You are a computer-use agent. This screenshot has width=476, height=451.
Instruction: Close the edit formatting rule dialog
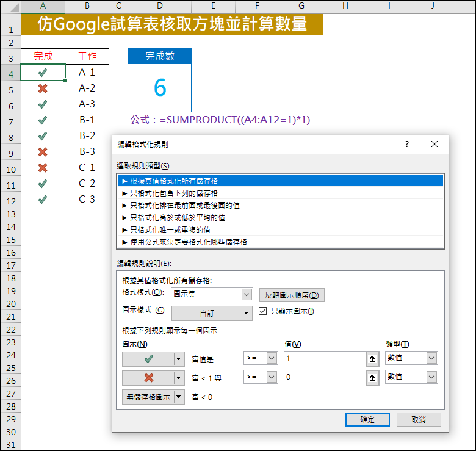[435, 144]
